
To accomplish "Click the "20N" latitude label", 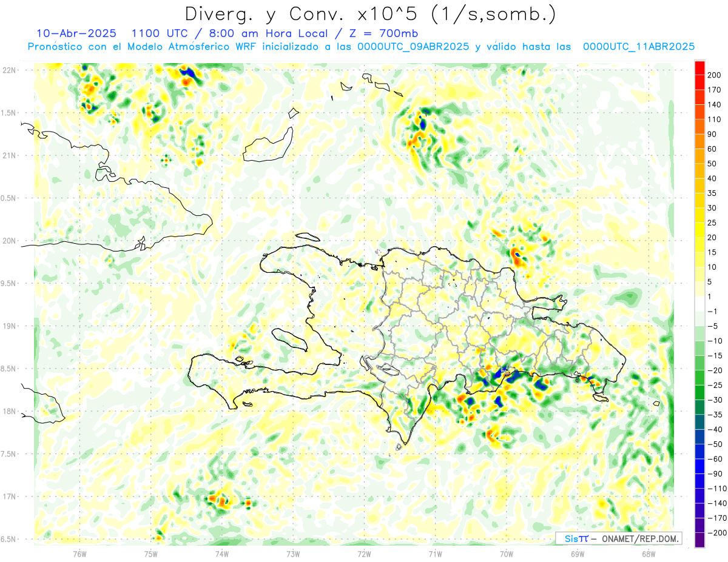I will pos(9,241).
